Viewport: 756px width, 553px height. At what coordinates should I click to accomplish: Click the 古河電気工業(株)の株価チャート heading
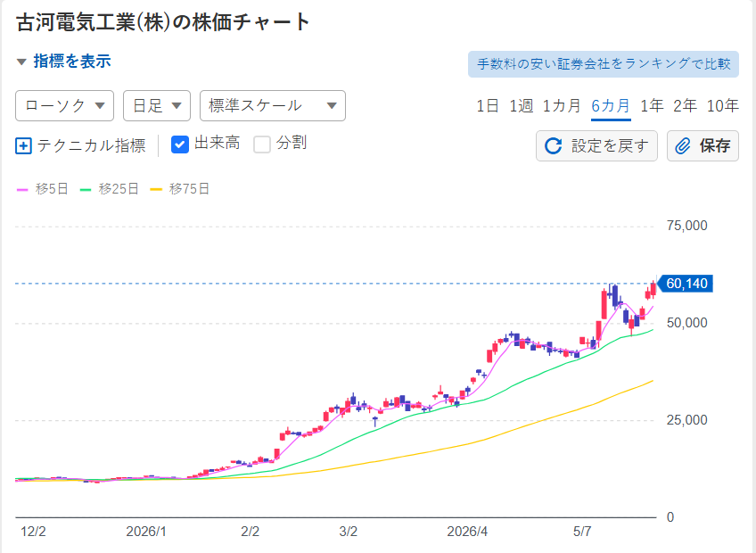[163, 22]
